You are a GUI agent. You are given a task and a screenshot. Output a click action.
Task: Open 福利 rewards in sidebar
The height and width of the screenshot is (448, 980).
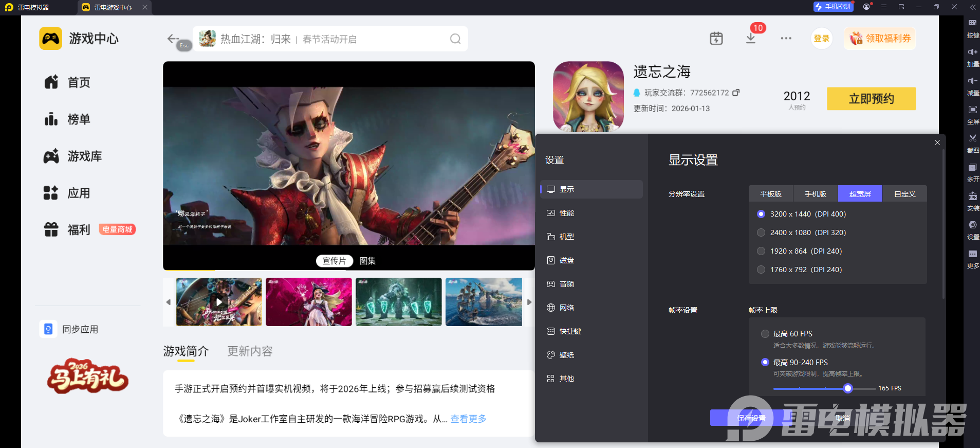[x=67, y=230]
